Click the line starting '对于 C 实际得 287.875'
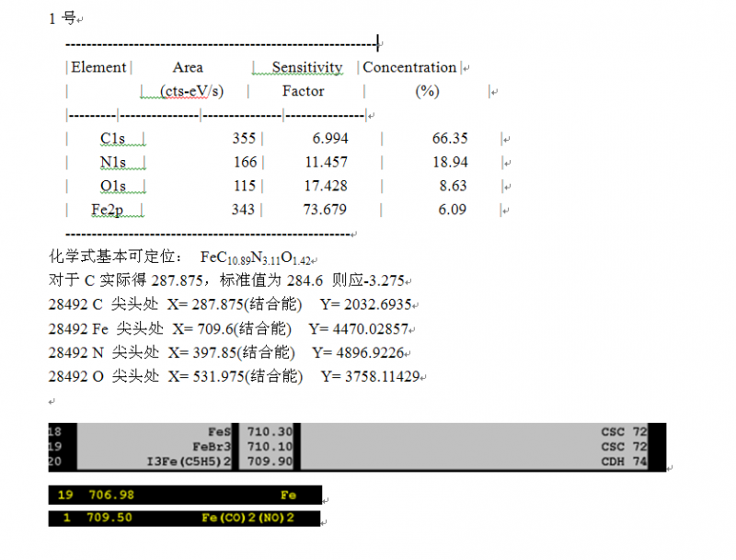 227,280
